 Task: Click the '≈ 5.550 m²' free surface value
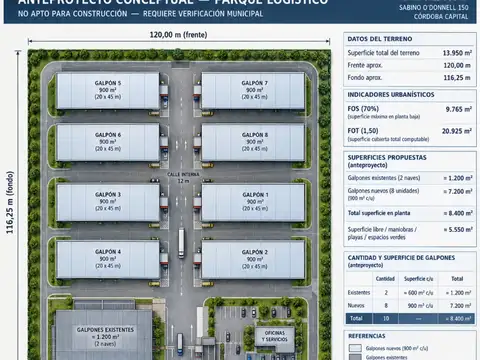tap(458, 229)
